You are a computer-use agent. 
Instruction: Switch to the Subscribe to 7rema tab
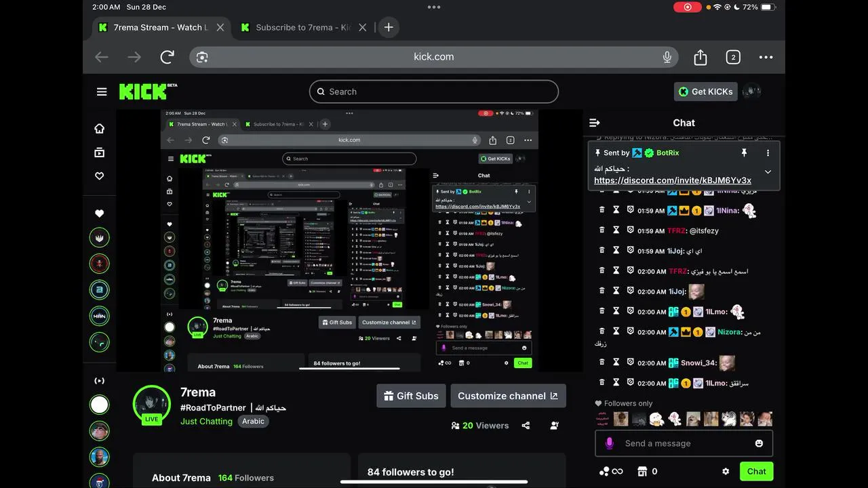(x=302, y=27)
